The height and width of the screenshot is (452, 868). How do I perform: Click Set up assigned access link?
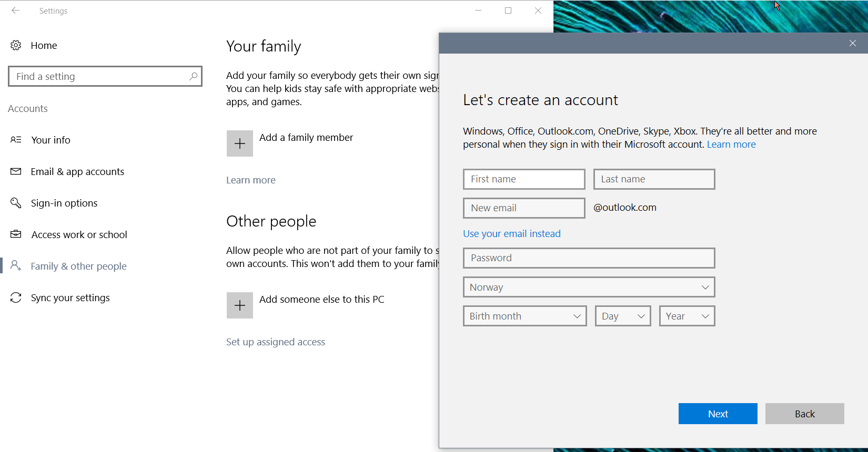(x=276, y=342)
